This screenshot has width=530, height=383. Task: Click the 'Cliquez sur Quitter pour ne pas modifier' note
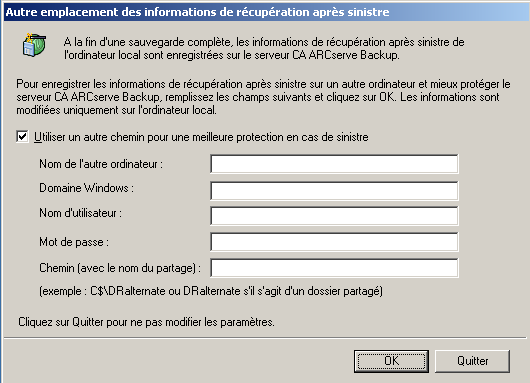pyautogui.click(x=146, y=322)
